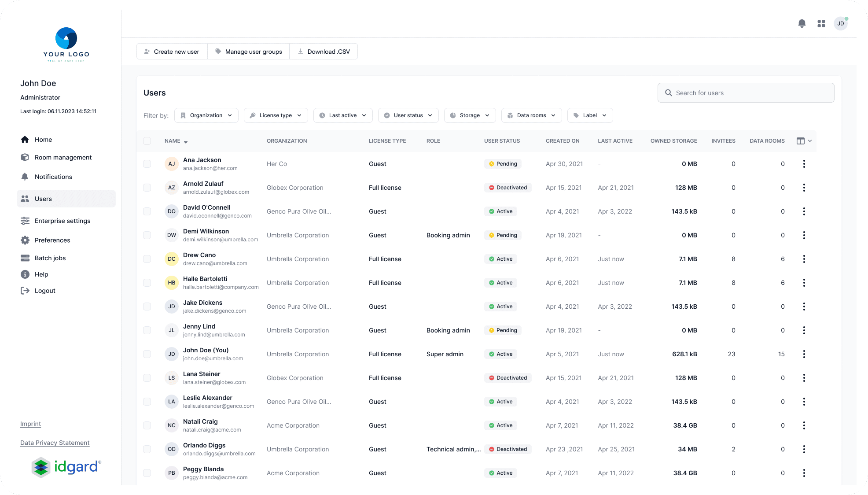868x495 pixels.
Task: Click the email john.doe@umbrella.com
Action: pos(213,358)
